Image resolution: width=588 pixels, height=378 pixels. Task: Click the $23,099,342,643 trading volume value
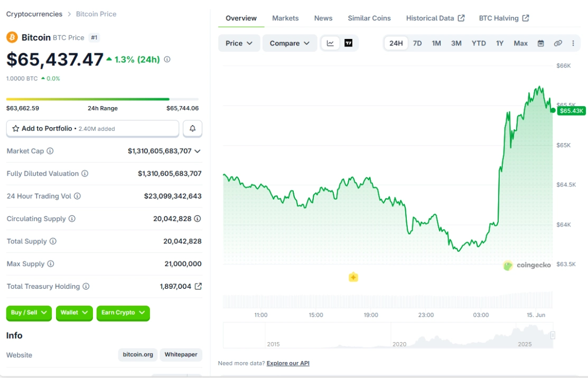coord(173,196)
